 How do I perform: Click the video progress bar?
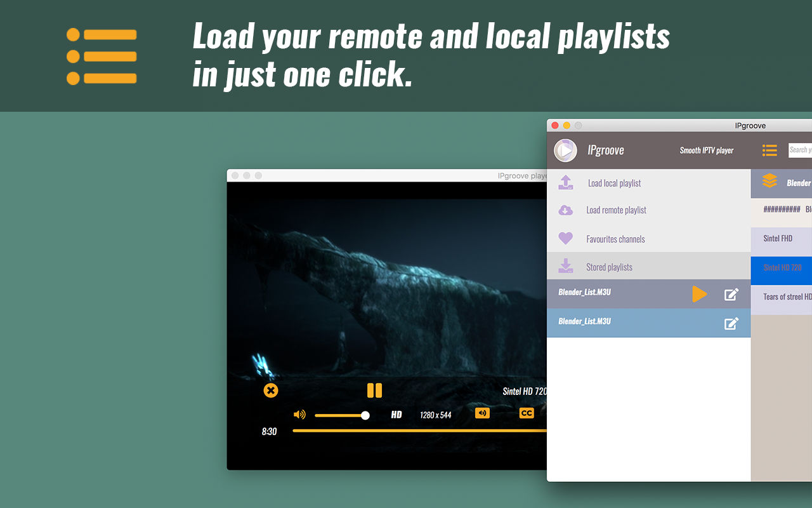[x=419, y=431]
